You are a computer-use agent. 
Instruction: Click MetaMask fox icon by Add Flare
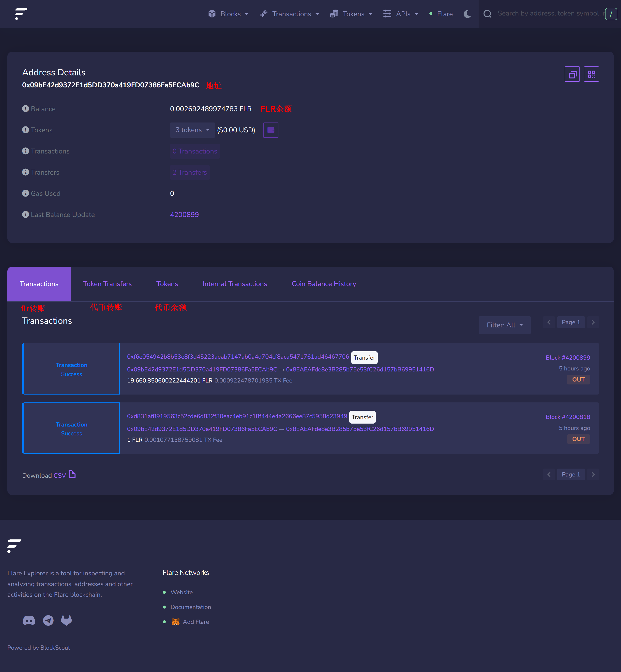[x=175, y=622]
